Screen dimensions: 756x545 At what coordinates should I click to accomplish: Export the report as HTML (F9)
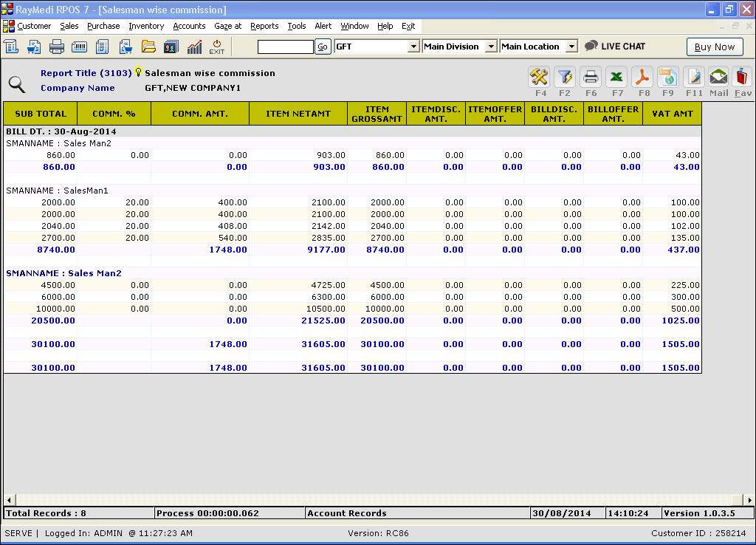click(668, 77)
